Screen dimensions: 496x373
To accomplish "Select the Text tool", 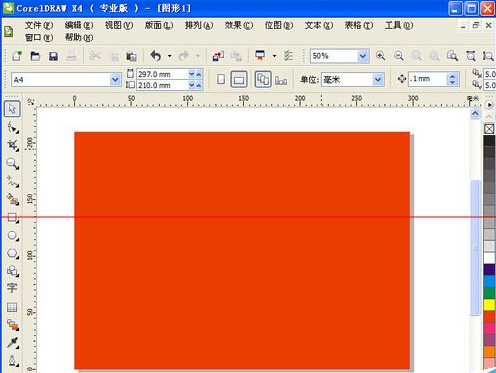I will [12, 288].
